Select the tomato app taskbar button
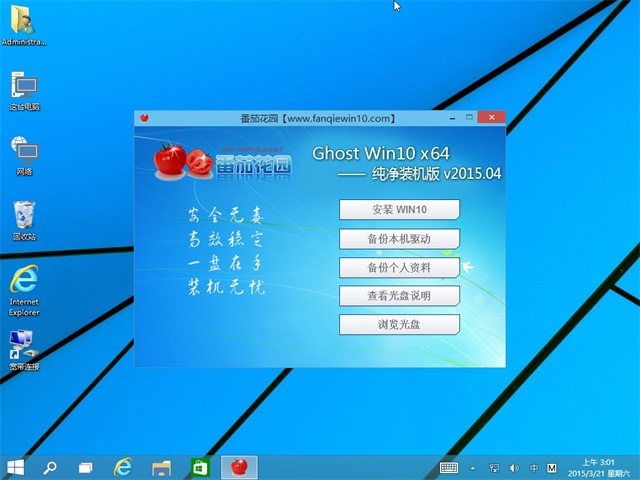The image size is (640, 480). (239, 467)
